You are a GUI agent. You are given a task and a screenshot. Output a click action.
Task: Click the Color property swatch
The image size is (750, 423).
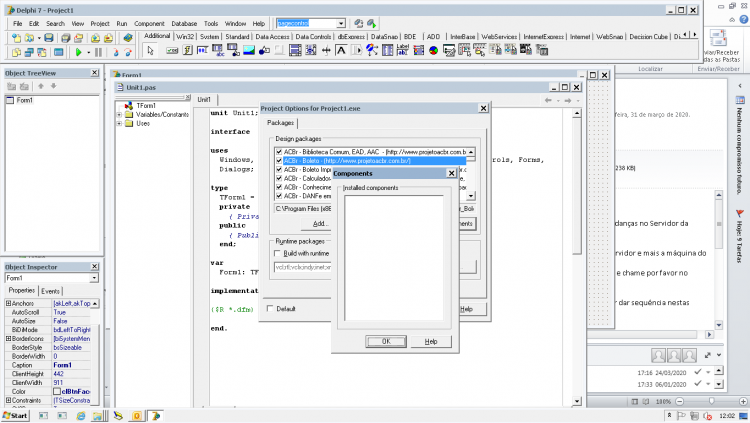tap(57, 392)
